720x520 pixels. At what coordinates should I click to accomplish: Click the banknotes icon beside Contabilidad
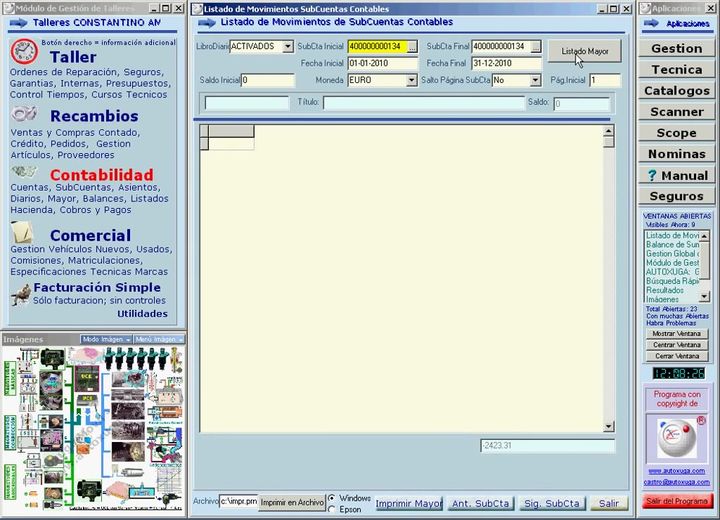(24, 172)
